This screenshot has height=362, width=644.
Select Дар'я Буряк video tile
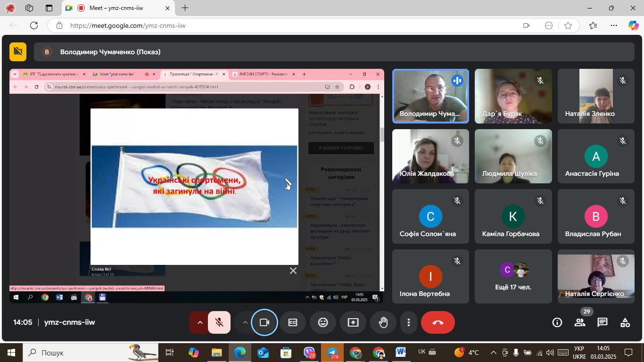tap(513, 96)
